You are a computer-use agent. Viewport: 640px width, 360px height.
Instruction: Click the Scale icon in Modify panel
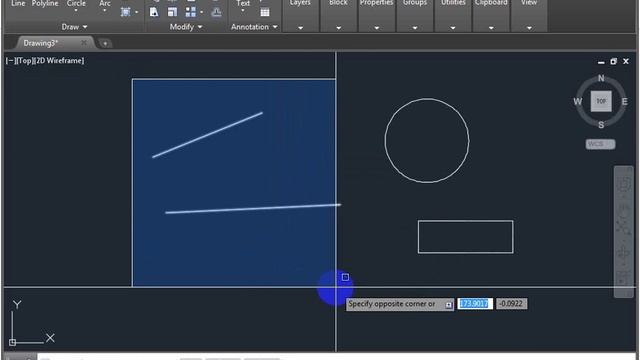pyautogui.click(x=172, y=12)
